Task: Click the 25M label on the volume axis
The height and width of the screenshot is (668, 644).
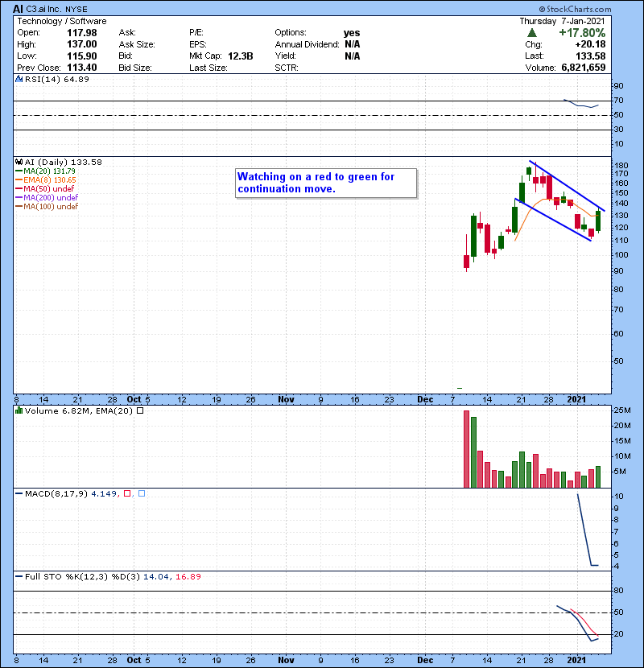Action: (x=621, y=410)
